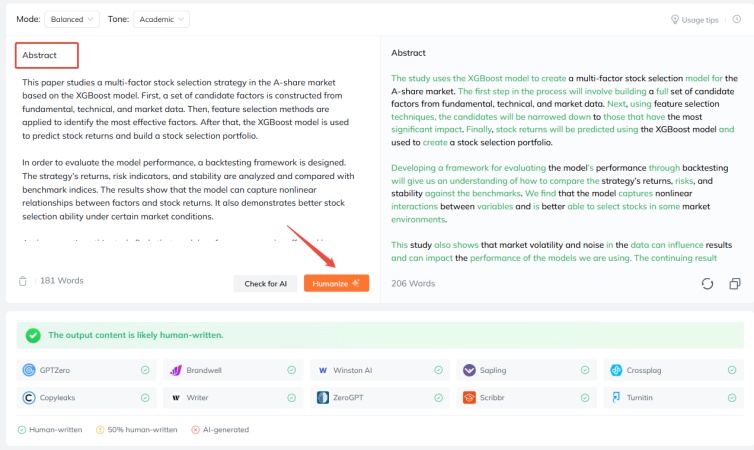
Task: Click the Brandwell detector icon
Action: (x=176, y=370)
